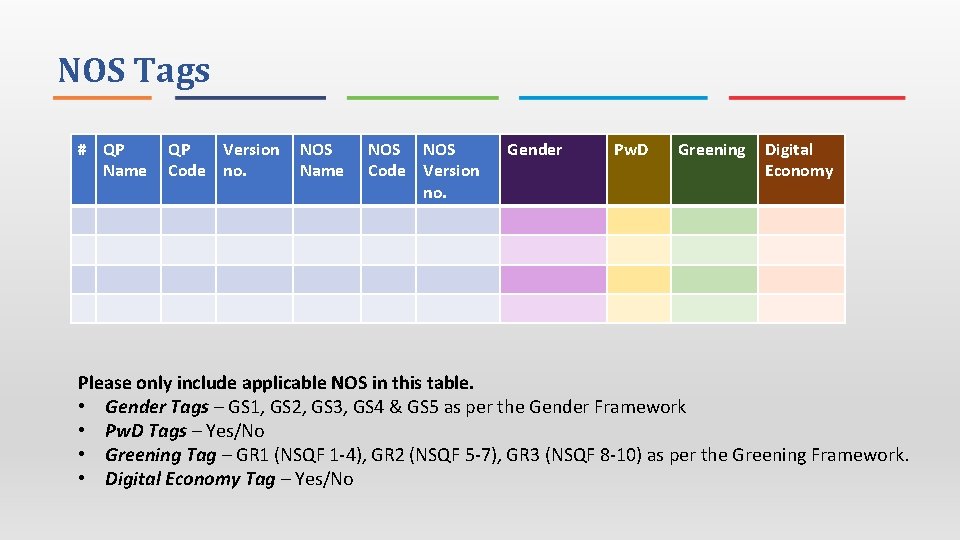Select the 'QP Name' column header
This screenshot has height=540, width=960.
[x=128, y=170]
